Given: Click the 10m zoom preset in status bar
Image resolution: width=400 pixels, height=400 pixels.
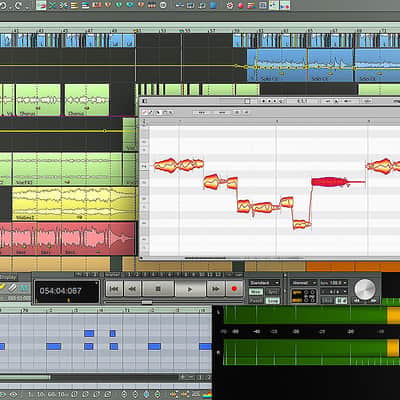Looking at the screenshot, I should click(x=63, y=395).
